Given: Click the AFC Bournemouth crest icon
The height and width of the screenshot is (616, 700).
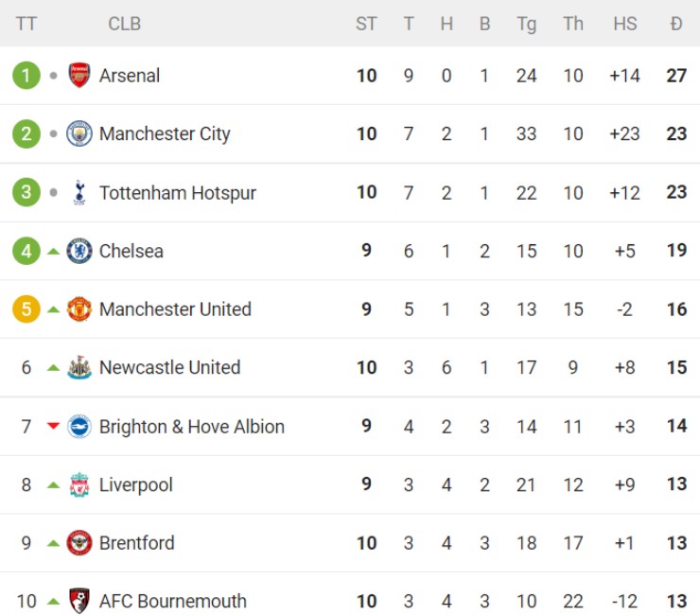Looking at the screenshot, I should [79, 601].
